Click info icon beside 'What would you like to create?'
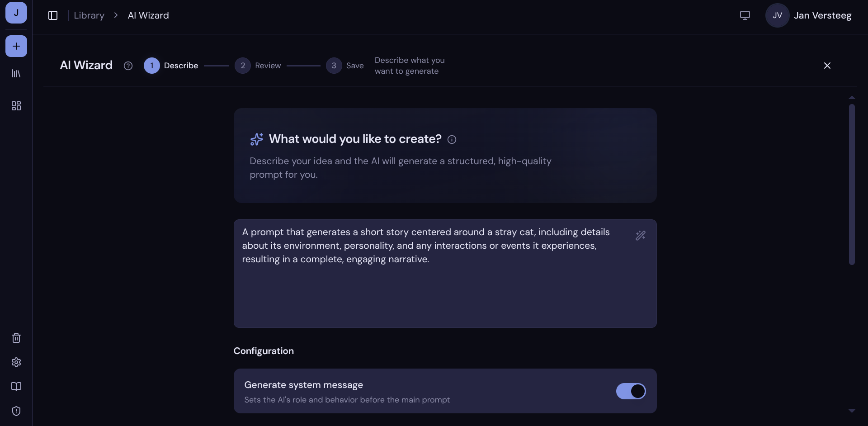Image resolution: width=868 pixels, height=426 pixels. tap(452, 140)
